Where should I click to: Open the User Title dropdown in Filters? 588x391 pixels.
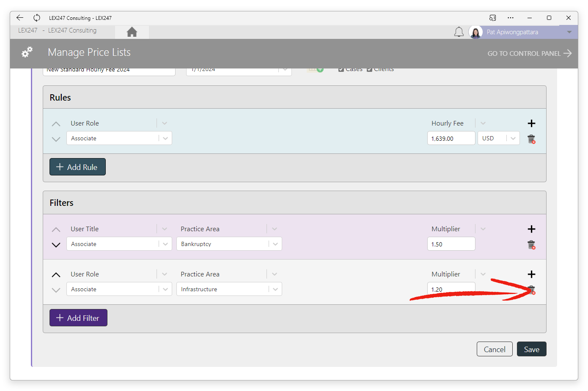[x=119, y=229]
